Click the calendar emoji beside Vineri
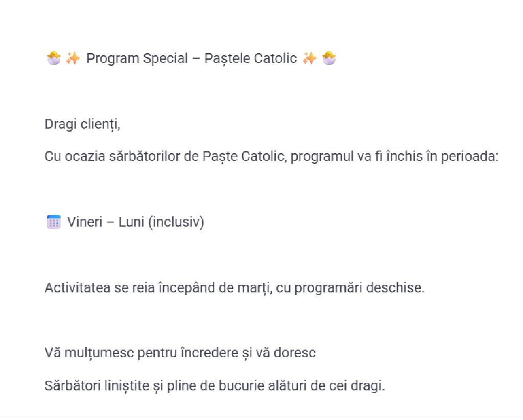Viewport: 523px width, 420px height. [x=54, y=222]
